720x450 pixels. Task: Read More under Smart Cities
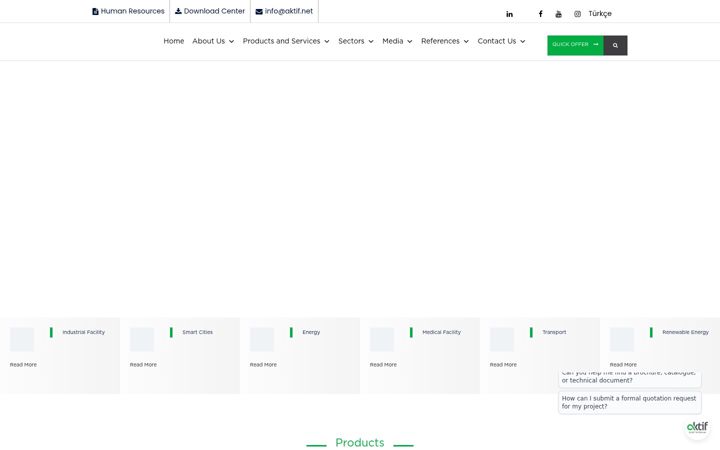143,365
